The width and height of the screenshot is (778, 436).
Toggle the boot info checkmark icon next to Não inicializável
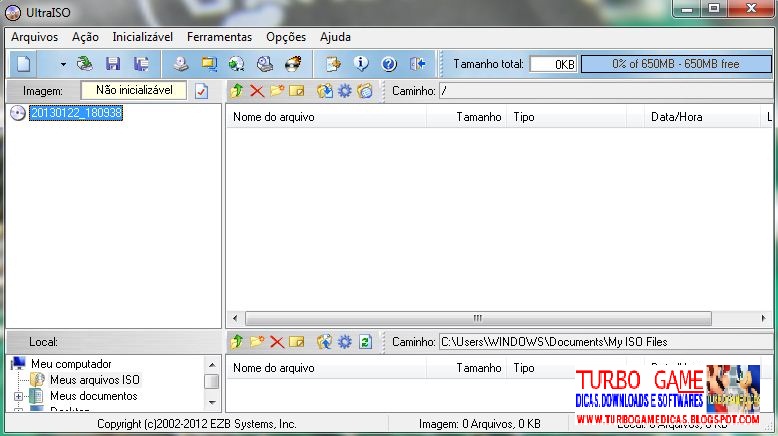click(x=201, y=91)
